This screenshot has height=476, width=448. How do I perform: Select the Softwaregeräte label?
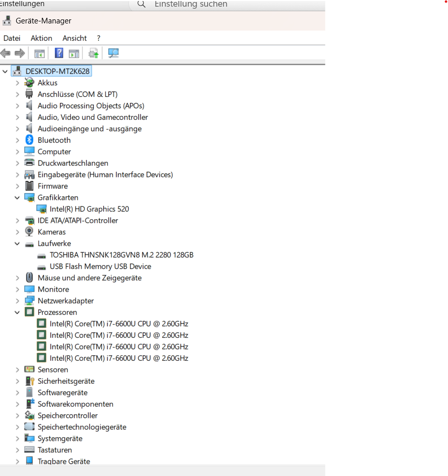pyautogui.click(x=63, y=392)
